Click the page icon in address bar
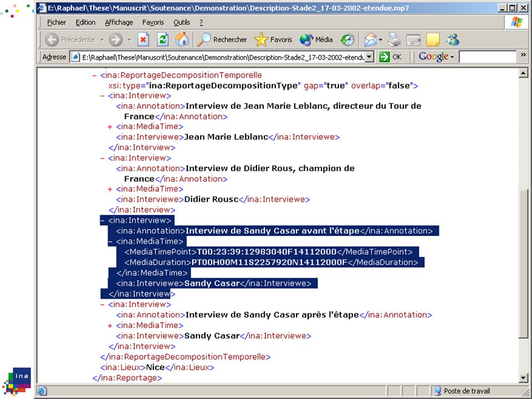Viewport: 532px width, 399px height. point(76,57)
